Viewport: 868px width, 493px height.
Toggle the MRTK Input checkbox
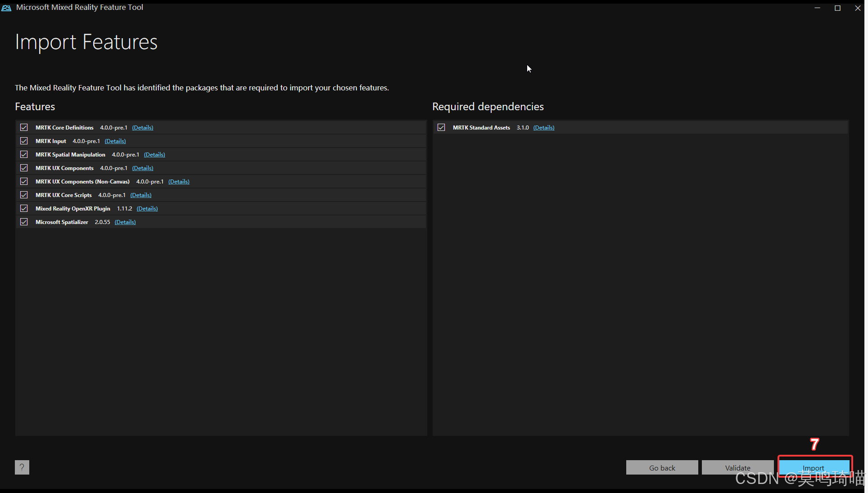[24, 141]
